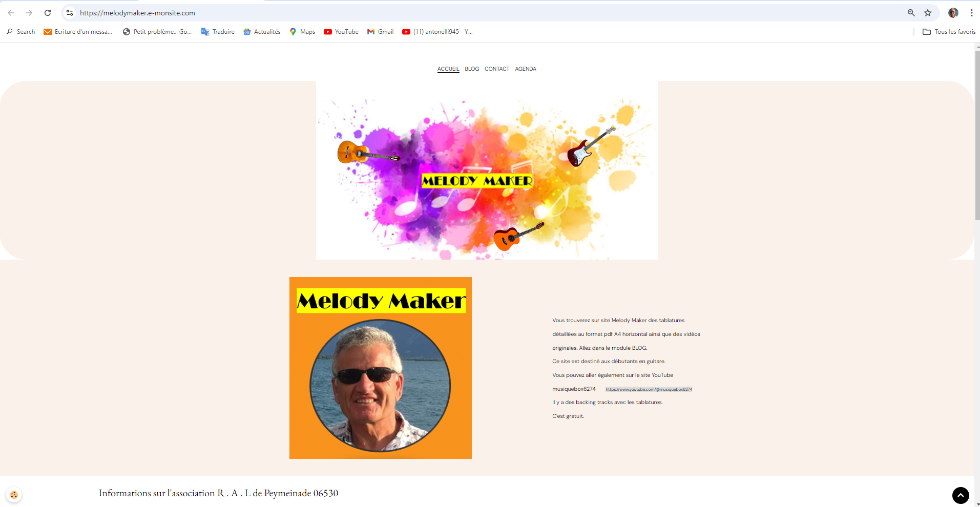980x507 pixels.
Task: Open the Actualités bookmark
Action: coord(262,32)
